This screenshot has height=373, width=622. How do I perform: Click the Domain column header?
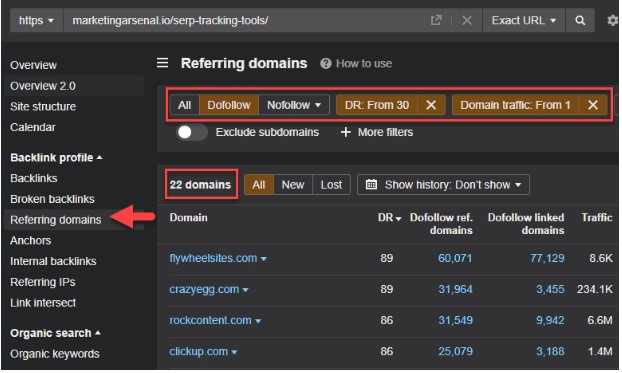pyautogui.click(x=188, y=217)
